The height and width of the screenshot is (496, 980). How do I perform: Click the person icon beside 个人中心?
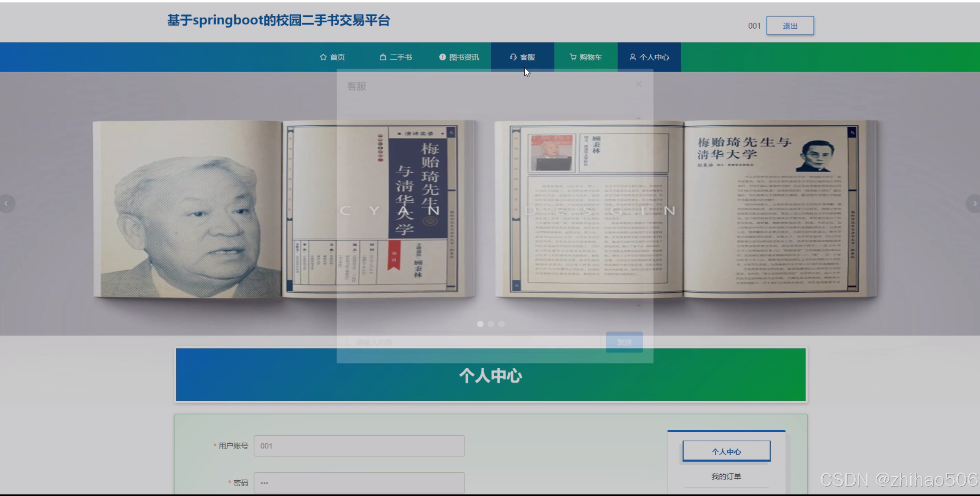[632, 57]
